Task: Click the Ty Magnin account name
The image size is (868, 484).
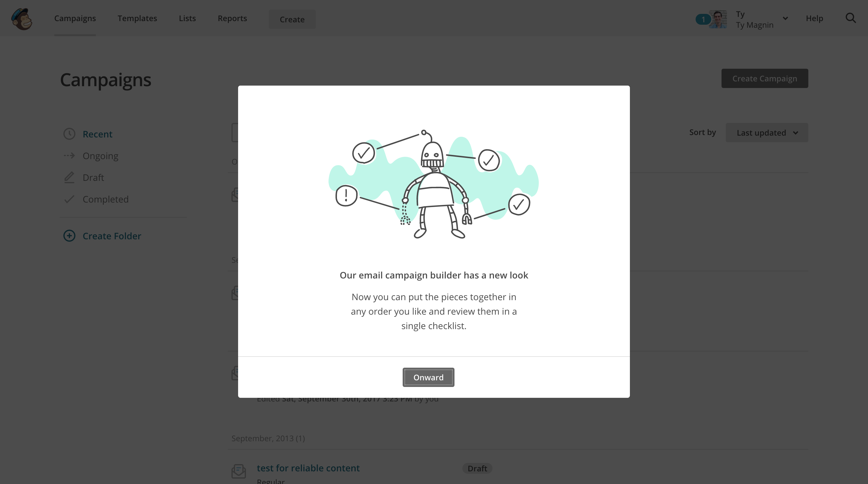Action: click(x=754, y=25)
